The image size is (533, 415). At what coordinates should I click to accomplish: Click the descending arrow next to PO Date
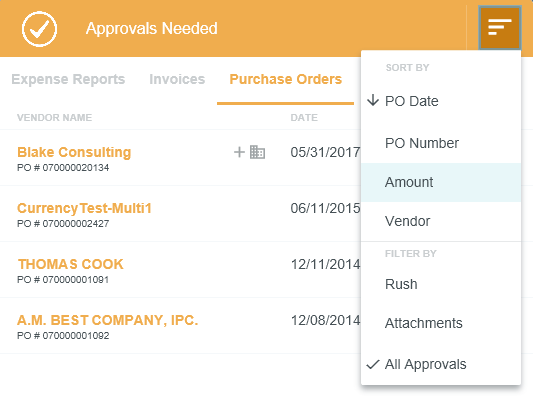(373, 101)
